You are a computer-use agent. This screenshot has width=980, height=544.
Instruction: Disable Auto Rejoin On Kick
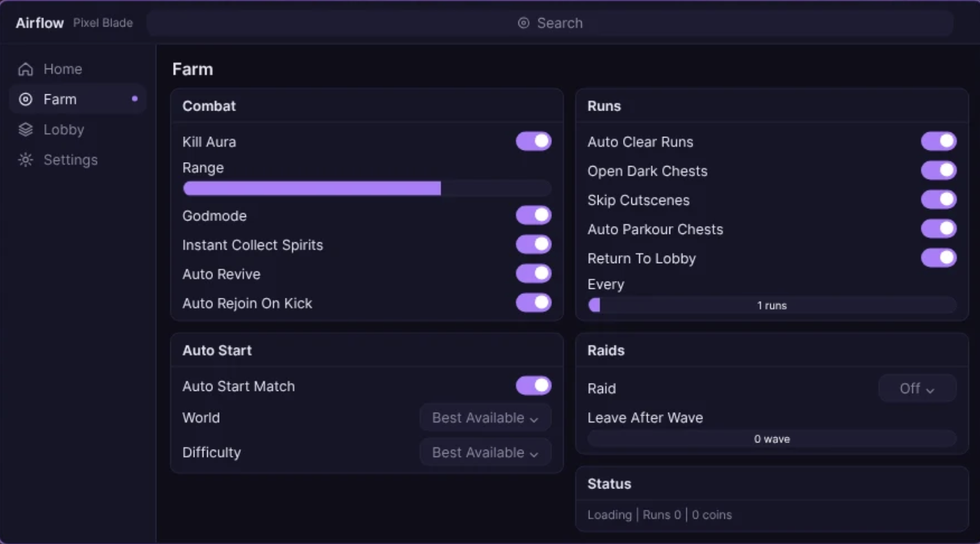coord(533,302)
